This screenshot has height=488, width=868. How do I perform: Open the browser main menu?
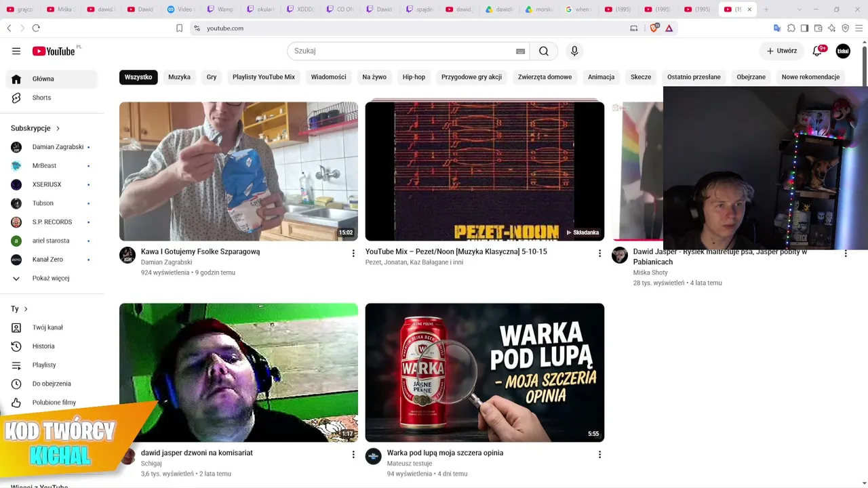(859, 28)
